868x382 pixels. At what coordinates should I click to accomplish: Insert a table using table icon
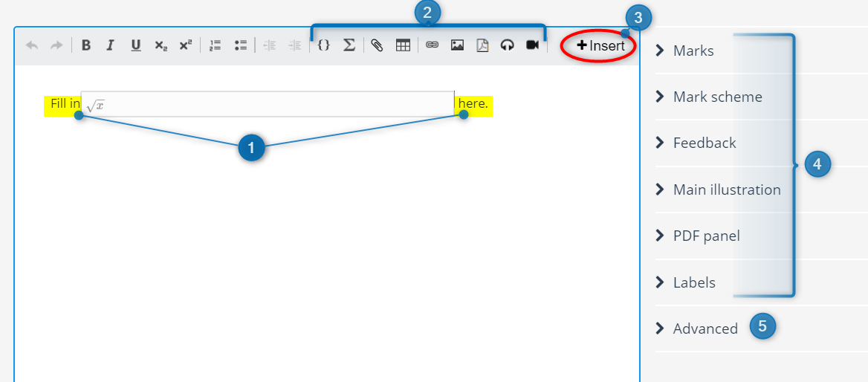(403, 46)
